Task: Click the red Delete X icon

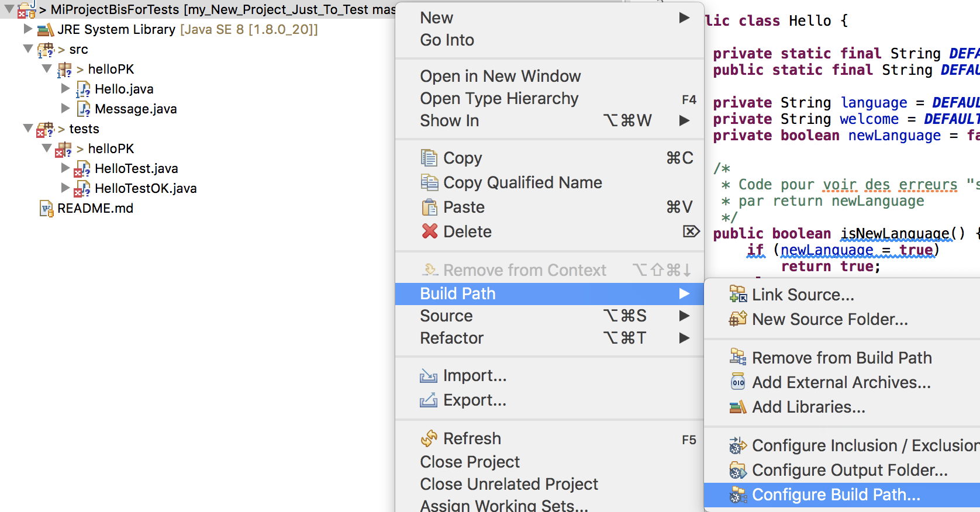Action: coord(430,231)
